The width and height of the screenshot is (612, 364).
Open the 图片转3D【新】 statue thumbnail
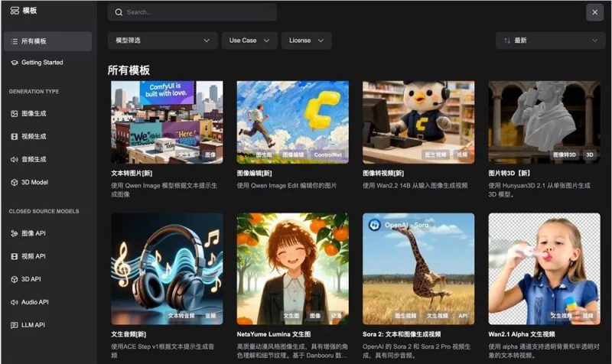click(x=545, y=122)
